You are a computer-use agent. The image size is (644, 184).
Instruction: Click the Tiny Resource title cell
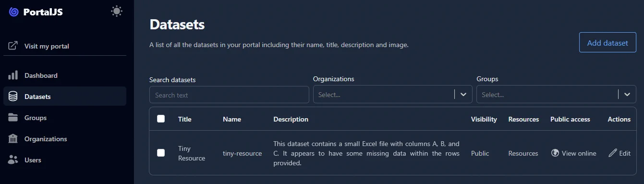coord(192,153)
